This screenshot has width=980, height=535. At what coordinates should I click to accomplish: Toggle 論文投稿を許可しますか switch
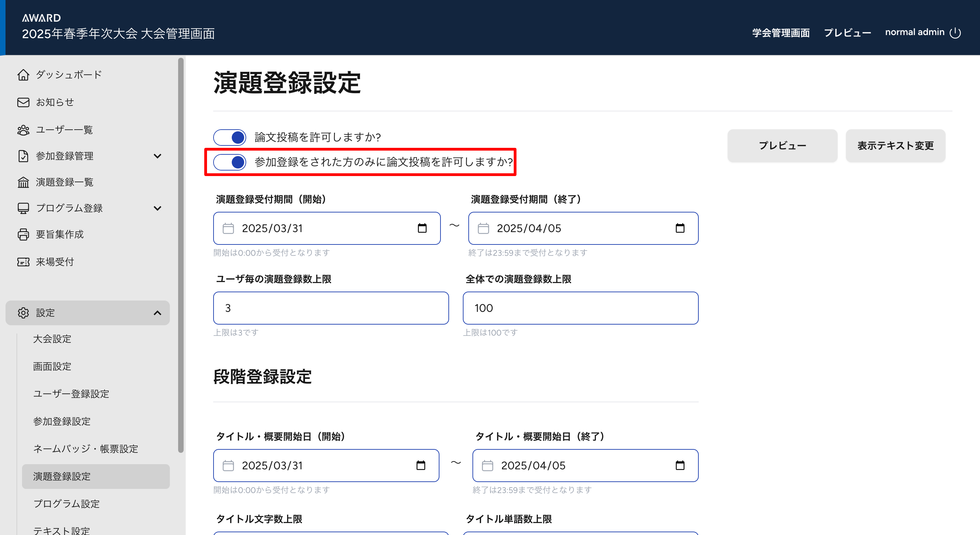click(230, 138)
